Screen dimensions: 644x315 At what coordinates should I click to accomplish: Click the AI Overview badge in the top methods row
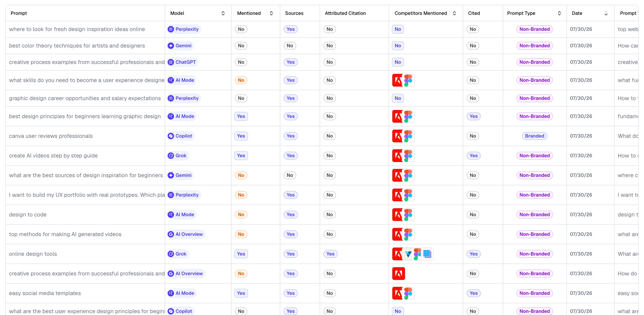pos(186,234)
